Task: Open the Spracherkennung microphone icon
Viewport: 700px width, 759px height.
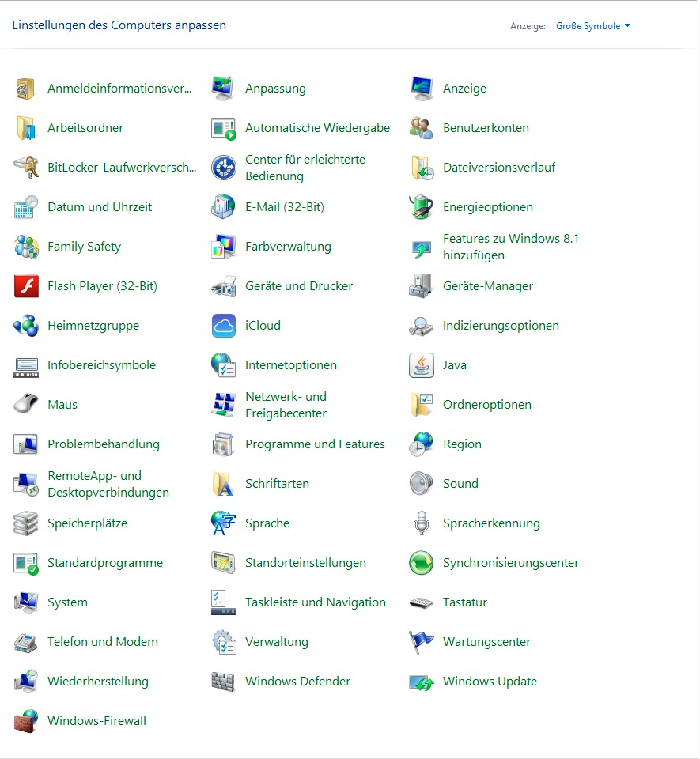Action: coord(421,523)
